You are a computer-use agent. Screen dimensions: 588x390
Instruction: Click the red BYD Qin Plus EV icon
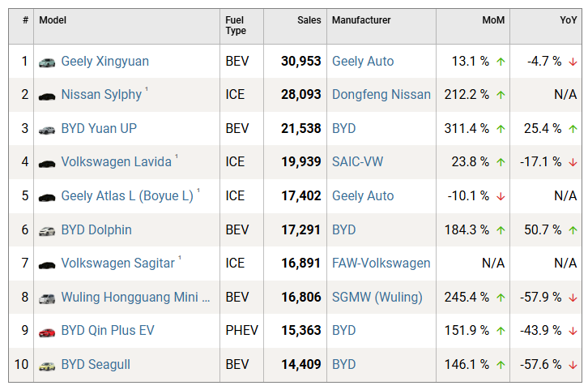tap(47, 332)
